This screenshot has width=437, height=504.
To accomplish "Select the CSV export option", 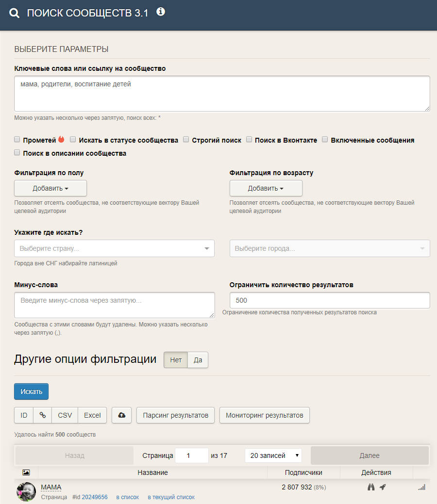I will 65,415.
